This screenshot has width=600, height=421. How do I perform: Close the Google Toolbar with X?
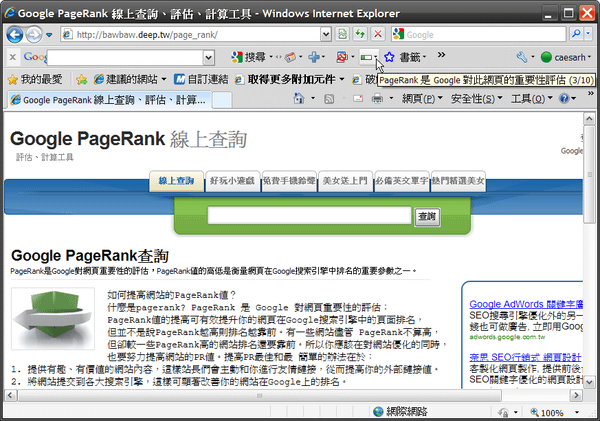pyautogui.click(x=13, y=57)
